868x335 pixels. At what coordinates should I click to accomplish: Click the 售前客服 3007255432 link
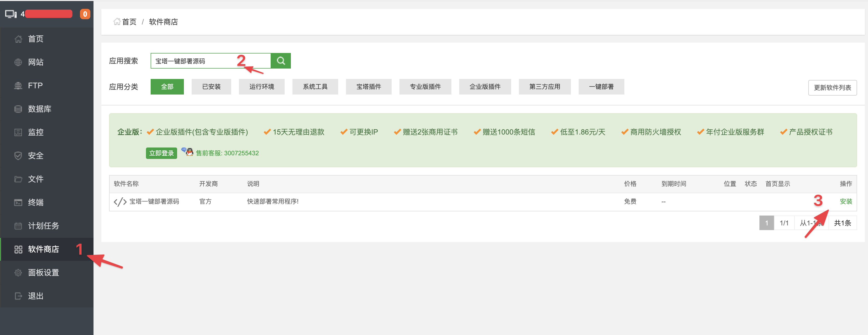click(x=228, y=153)
